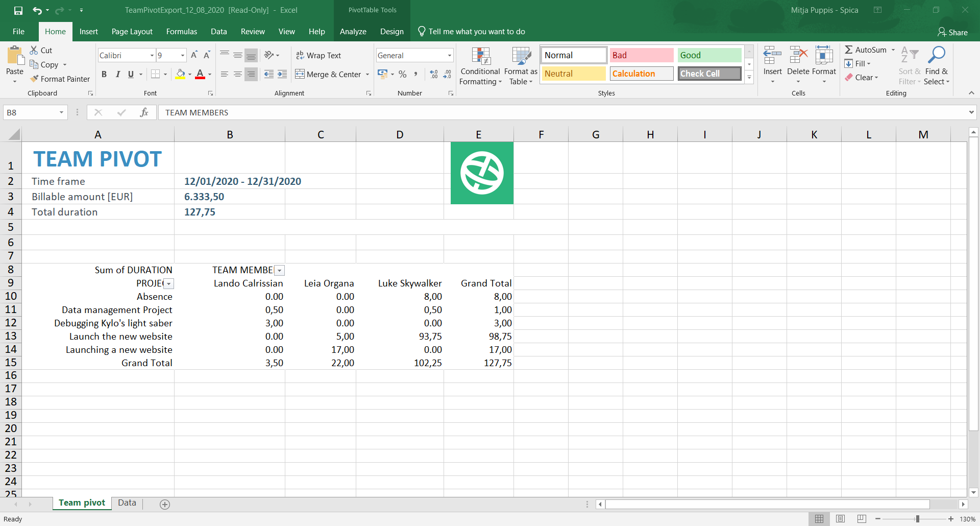Increase decimal places
This screenshot has height=526, width=980.
coord(434,74)
